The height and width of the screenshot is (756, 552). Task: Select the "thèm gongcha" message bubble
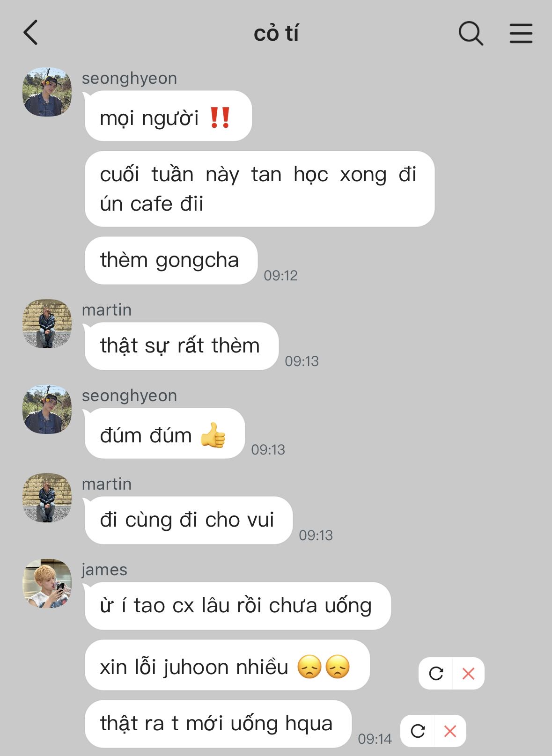[171, 260]
